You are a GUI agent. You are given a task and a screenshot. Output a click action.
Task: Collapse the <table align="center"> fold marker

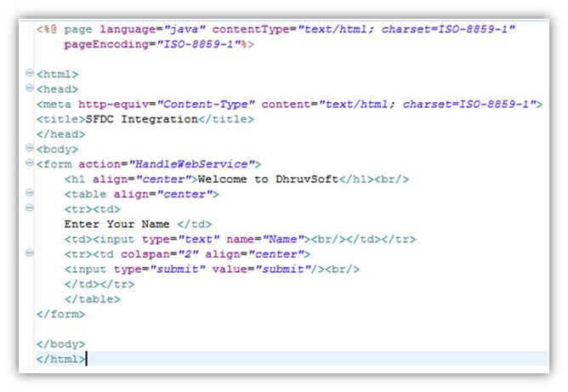click(30, 193)
